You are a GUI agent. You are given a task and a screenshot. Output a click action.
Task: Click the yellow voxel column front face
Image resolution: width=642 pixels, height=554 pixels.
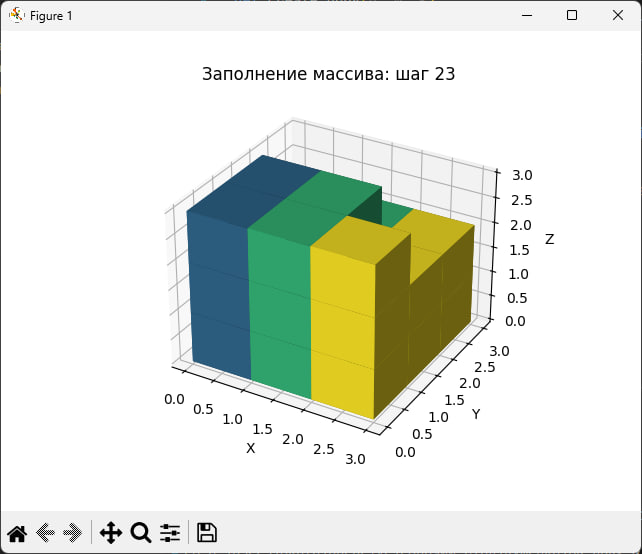pos(342,332)
